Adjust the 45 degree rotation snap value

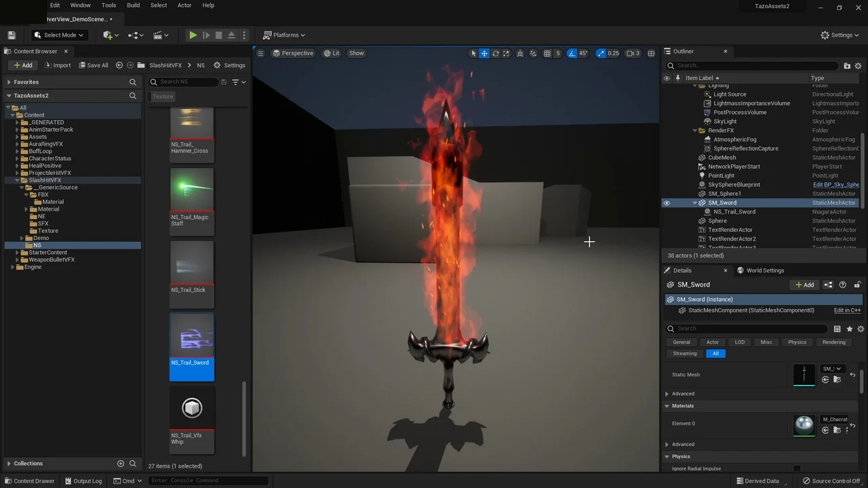click(584, 53)
